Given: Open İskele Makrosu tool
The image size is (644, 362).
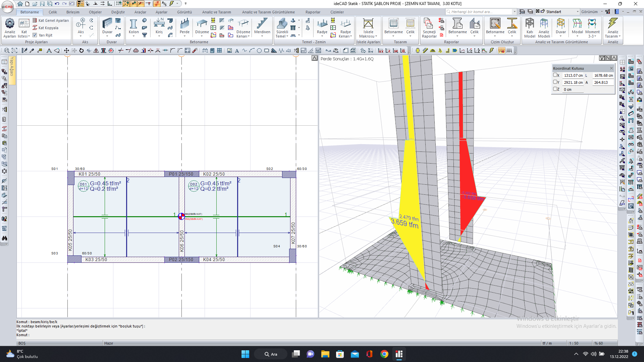Looking at the screenshot, I should click(368, 28).
